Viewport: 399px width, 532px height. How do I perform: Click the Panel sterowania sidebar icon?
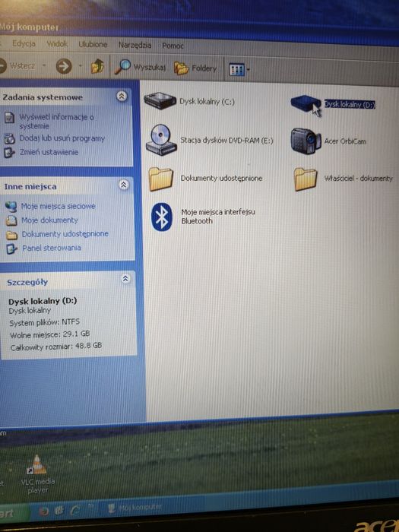(11, 249)
